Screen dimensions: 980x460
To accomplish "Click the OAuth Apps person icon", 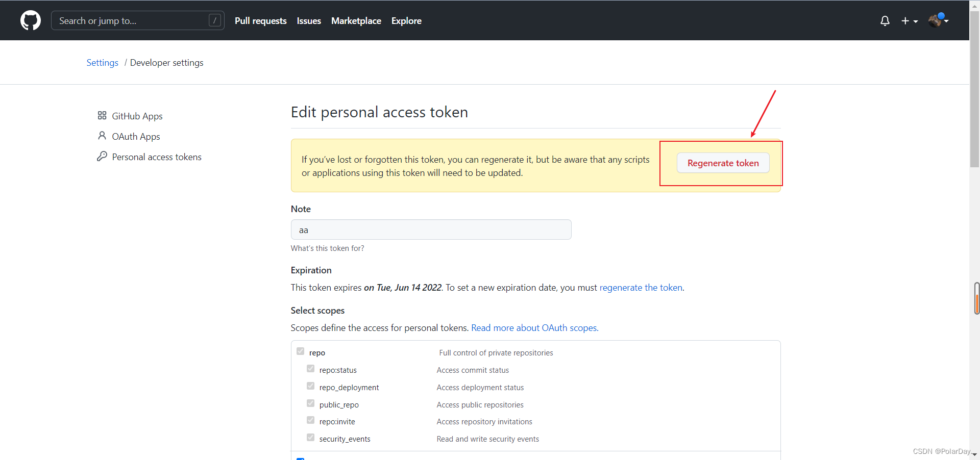I will (x=102, y=136).
